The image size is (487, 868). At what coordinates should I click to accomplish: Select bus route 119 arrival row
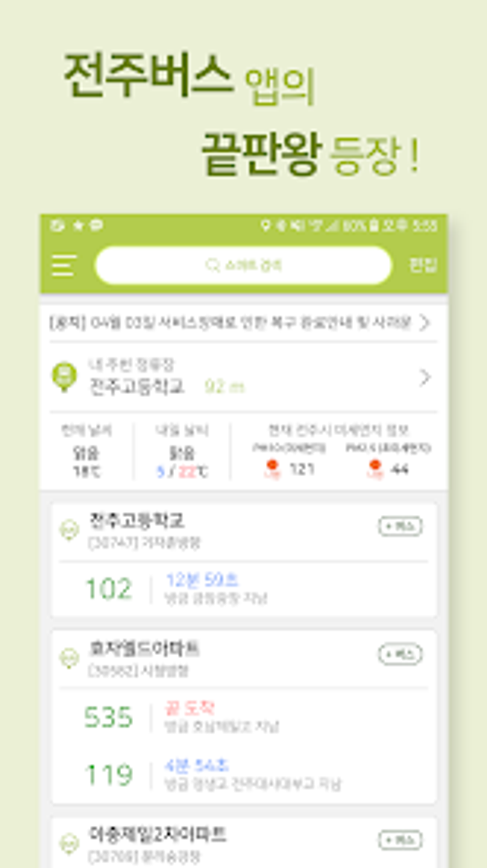pyautogui.click(x=243, y=774)
